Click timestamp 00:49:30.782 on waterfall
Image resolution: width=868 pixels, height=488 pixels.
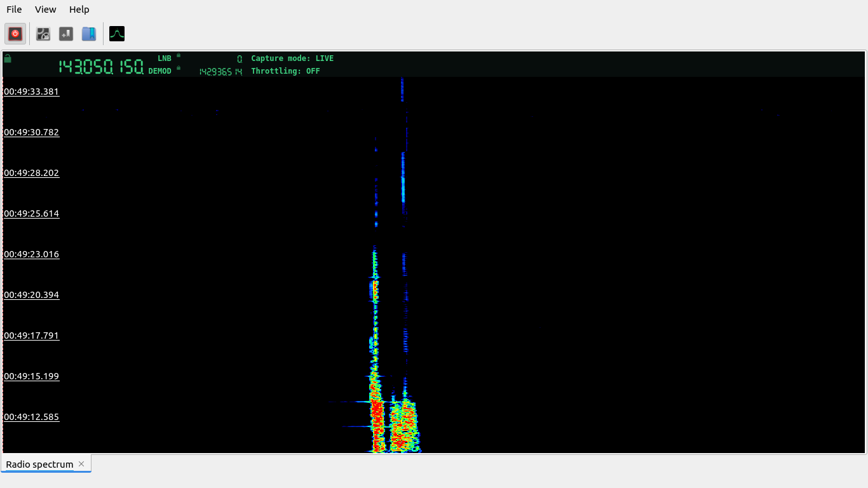click(31, 132)
